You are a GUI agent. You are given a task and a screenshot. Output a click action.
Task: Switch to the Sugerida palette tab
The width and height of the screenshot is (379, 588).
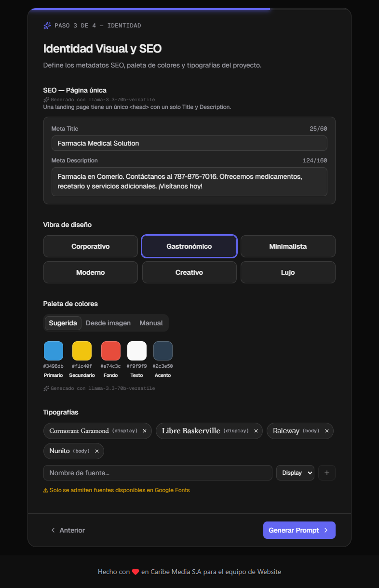(x=63, y=323)
